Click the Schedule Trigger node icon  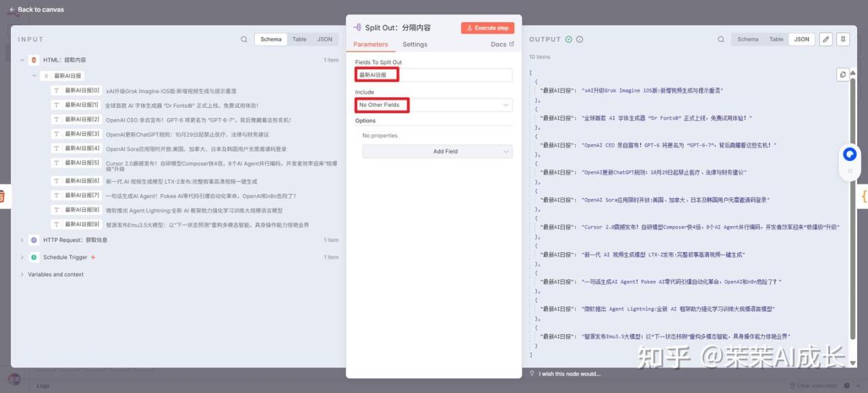(34, 257)
